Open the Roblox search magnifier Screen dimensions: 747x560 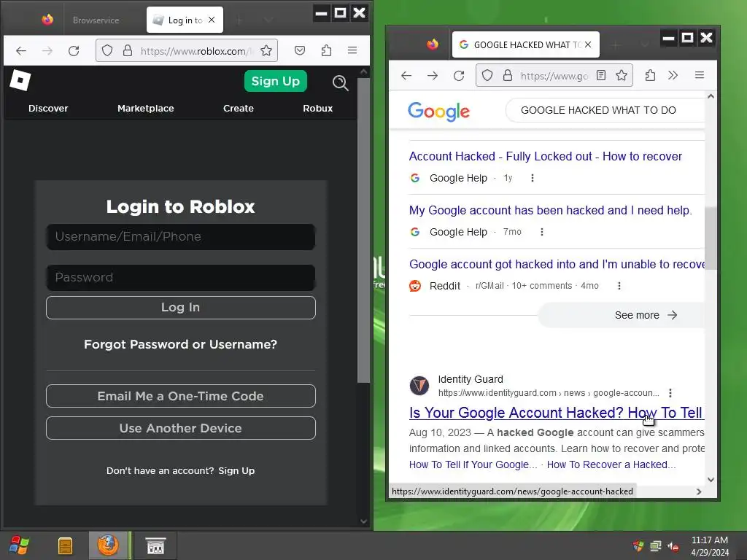pyautogui.click(x=340, y=82)
